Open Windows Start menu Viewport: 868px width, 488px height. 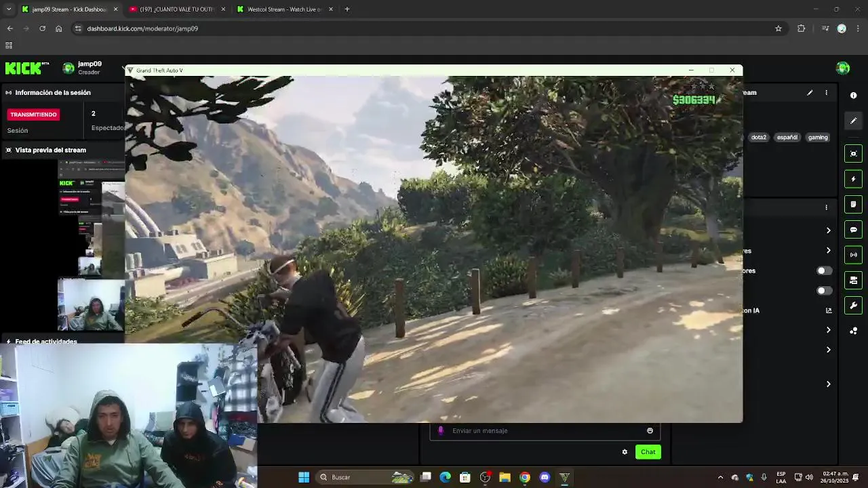point(304,477)
